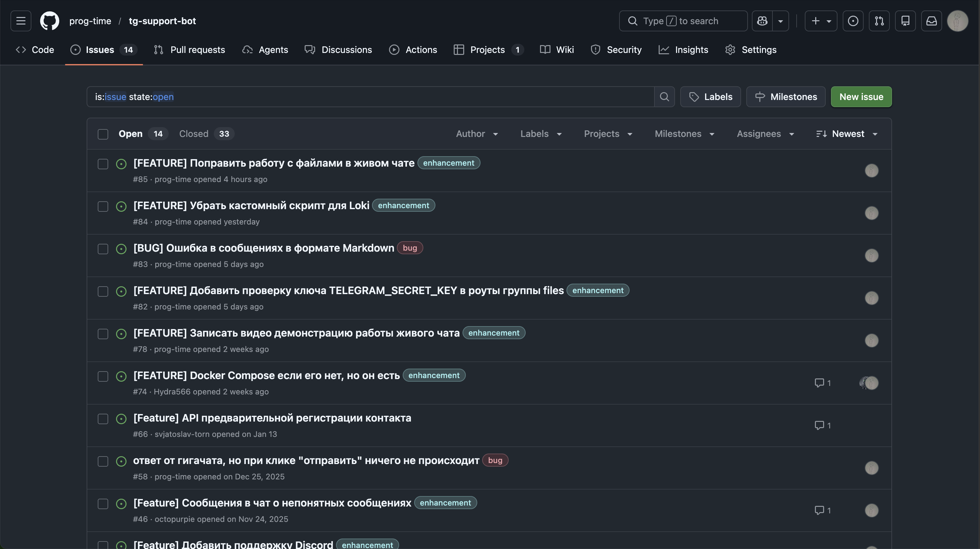Click the magnifier search button beside filter
The image size is (980, 549).
(664, 97)
